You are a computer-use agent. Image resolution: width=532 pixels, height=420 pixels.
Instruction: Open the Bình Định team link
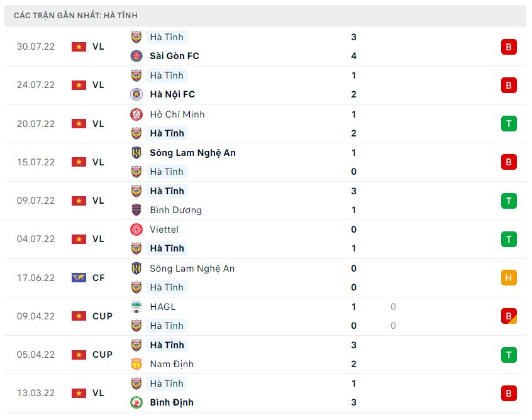coord(172,402)
